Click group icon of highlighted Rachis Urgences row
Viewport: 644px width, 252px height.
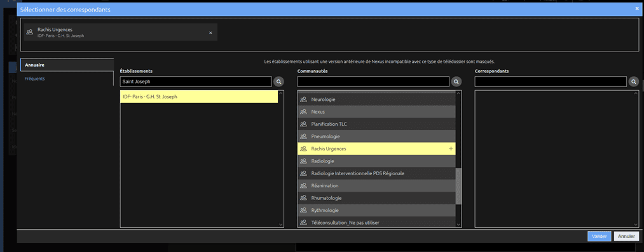tap(303, 149)
